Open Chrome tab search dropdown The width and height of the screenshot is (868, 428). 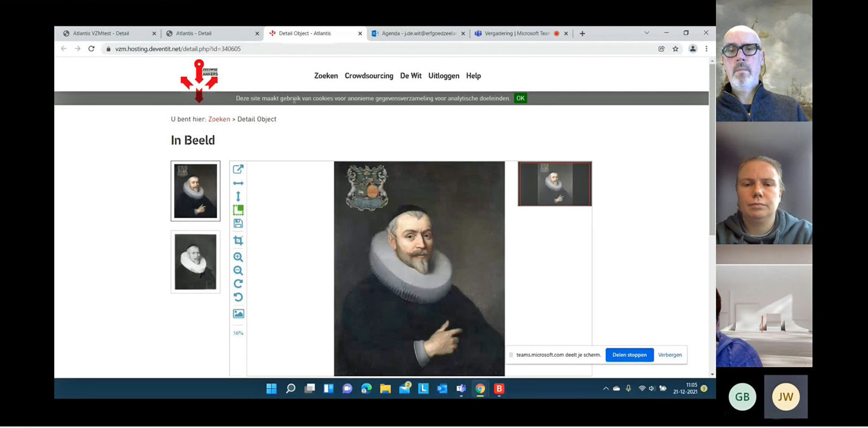[x=647, y=33]
